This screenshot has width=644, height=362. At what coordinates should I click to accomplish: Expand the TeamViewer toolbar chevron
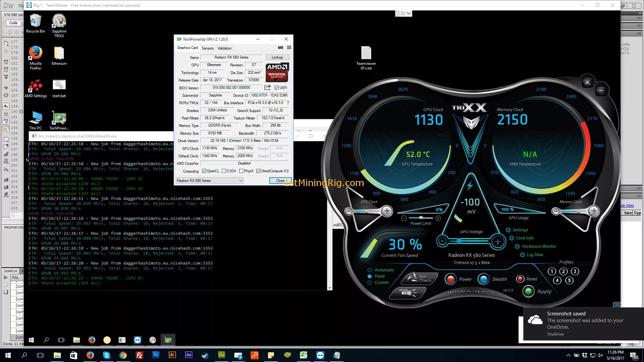409,13
